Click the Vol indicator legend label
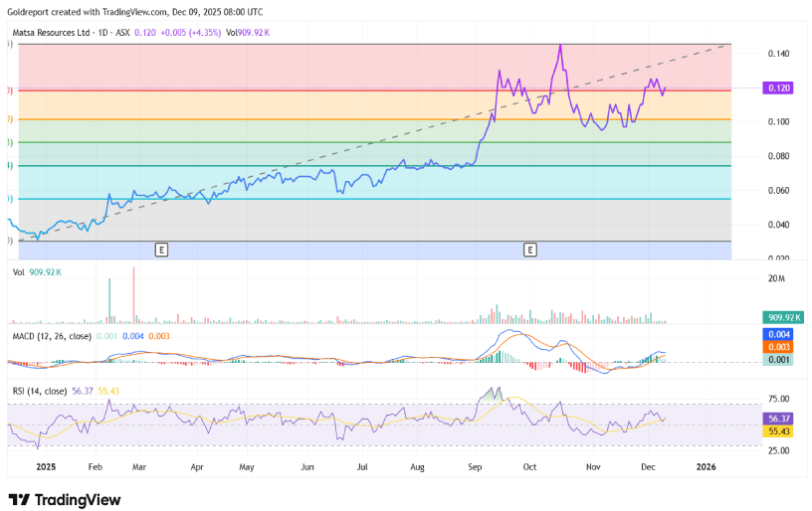Viewport: 812px width, 511px height. [x=18, y=271]
